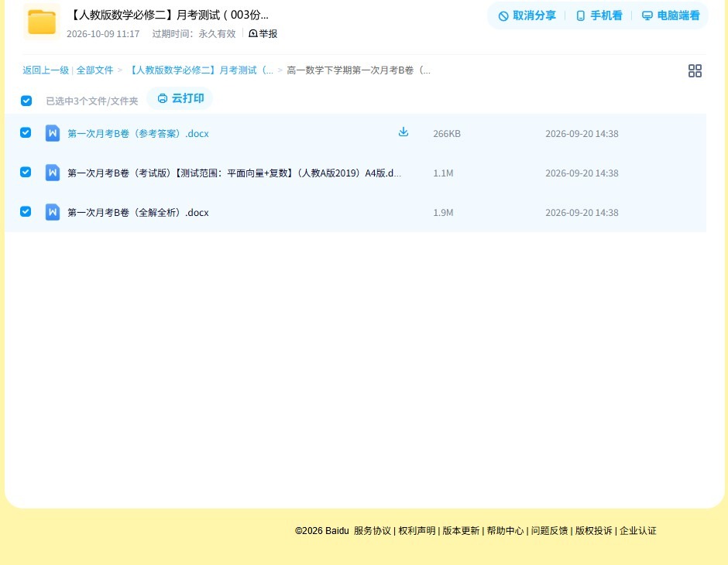Click the share folder title text
This screenshot has width=728, height=565.
tap(169, 15)
